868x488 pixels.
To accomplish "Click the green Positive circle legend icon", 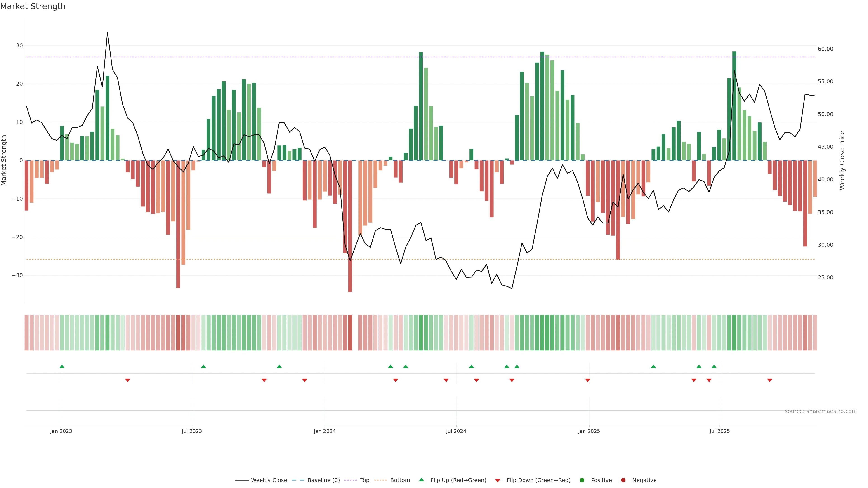I will [582, 480].
